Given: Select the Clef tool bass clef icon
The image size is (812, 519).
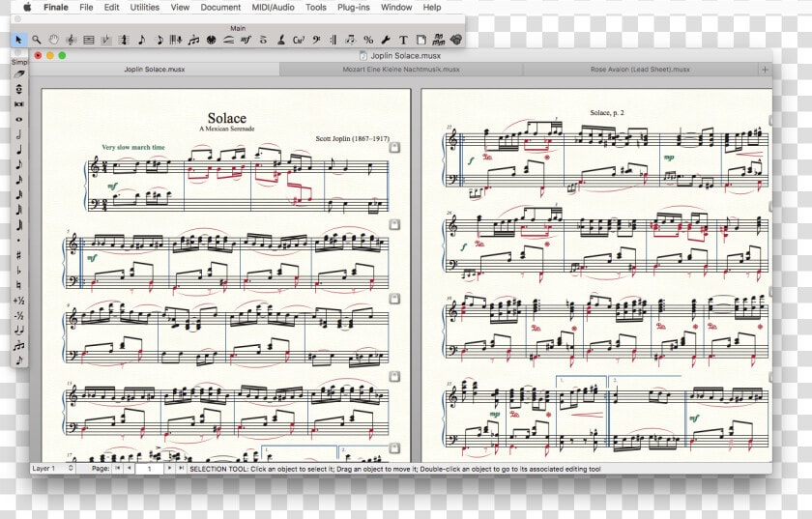Looking at the screenshot, I should 316,40.
